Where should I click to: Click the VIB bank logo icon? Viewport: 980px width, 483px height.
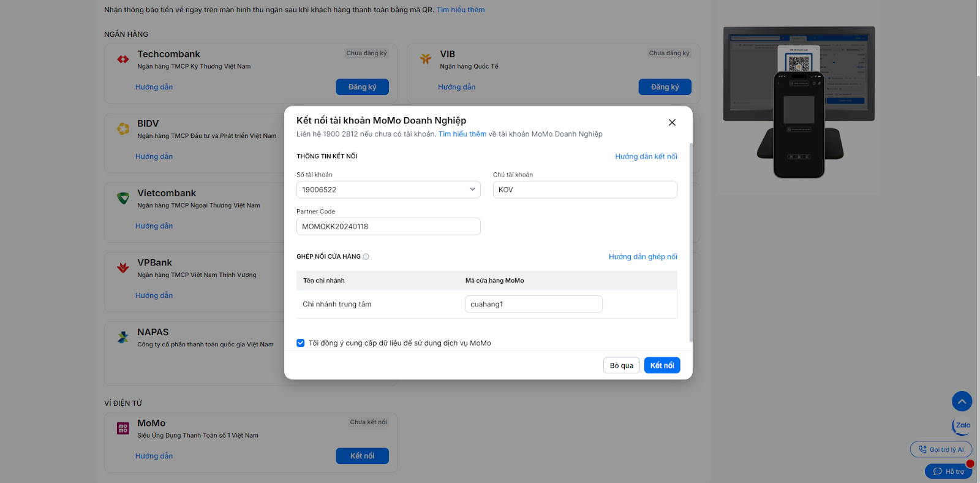coord(426,59)
